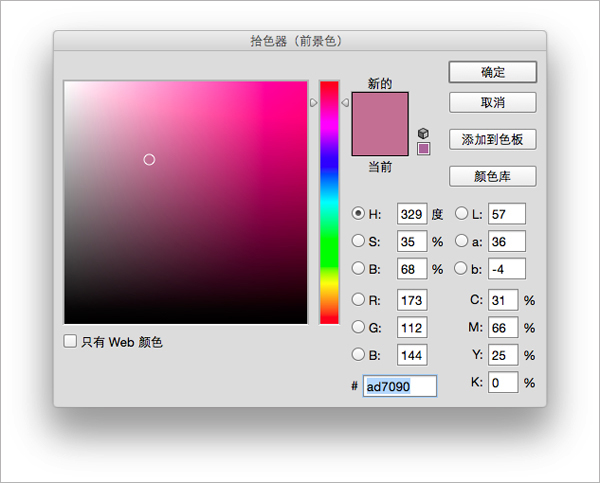Click inside the large color gradient field

(x=186, y=202)
